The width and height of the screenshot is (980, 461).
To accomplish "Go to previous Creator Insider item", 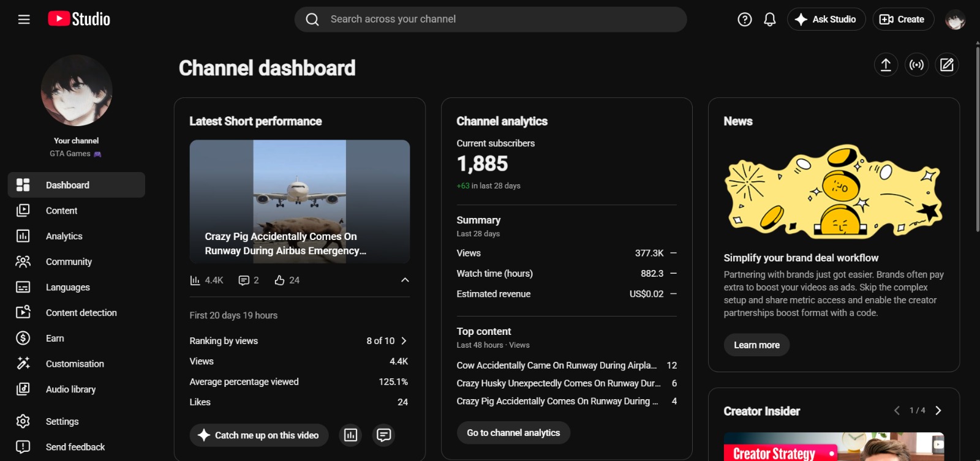I will pos(897,411).
